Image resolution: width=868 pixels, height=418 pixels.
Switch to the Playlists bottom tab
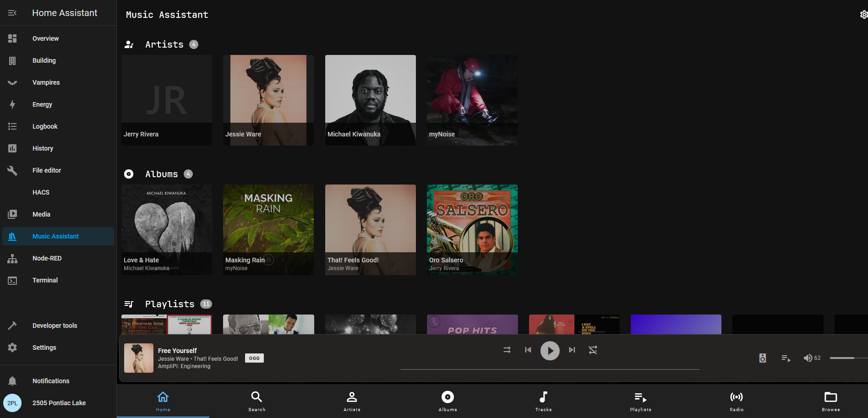(640, 401)
